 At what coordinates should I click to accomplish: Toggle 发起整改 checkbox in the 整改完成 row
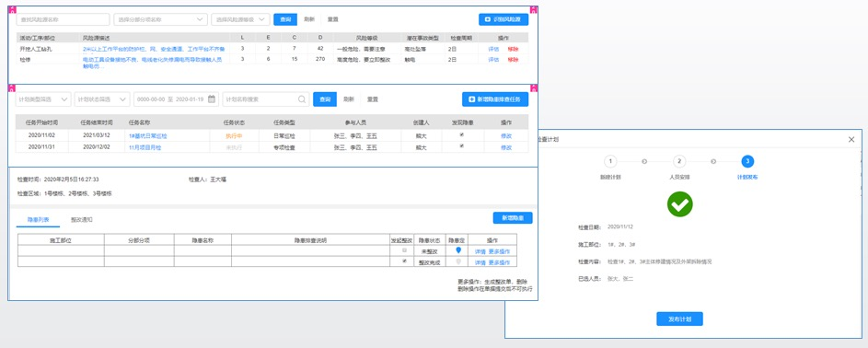click(x=404, y=261)
